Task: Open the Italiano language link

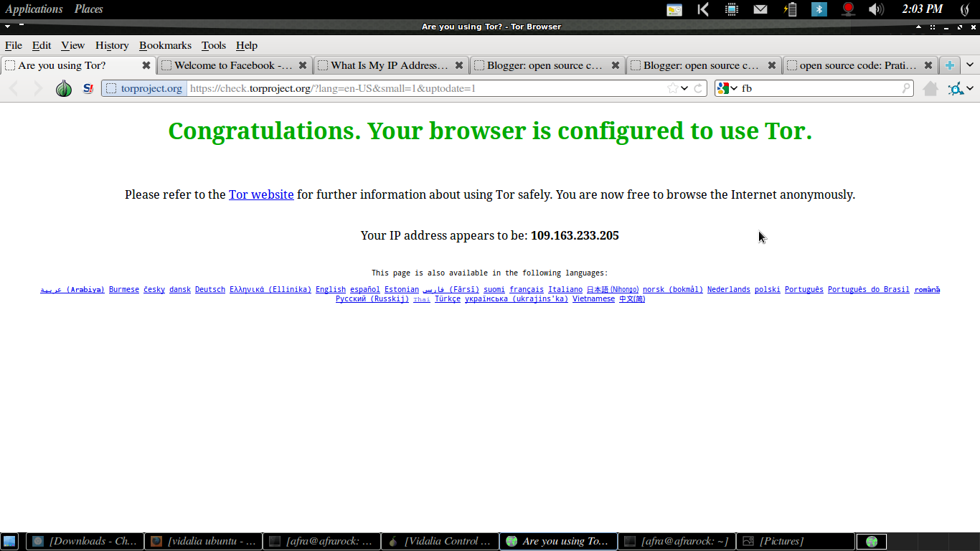Action: [x=565, y=290]
